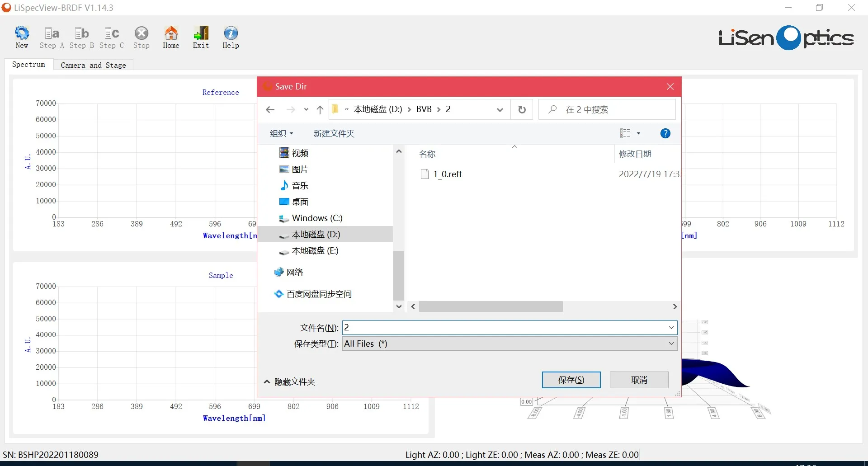The width and height of the screenshot is (868, 466).
Task: Open the 组织 organize dropdown menu
Action: pos(281,133)
